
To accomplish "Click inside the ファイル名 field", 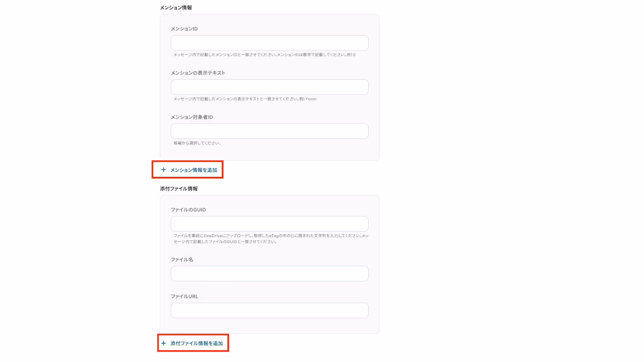I will [x=270, y=273].
